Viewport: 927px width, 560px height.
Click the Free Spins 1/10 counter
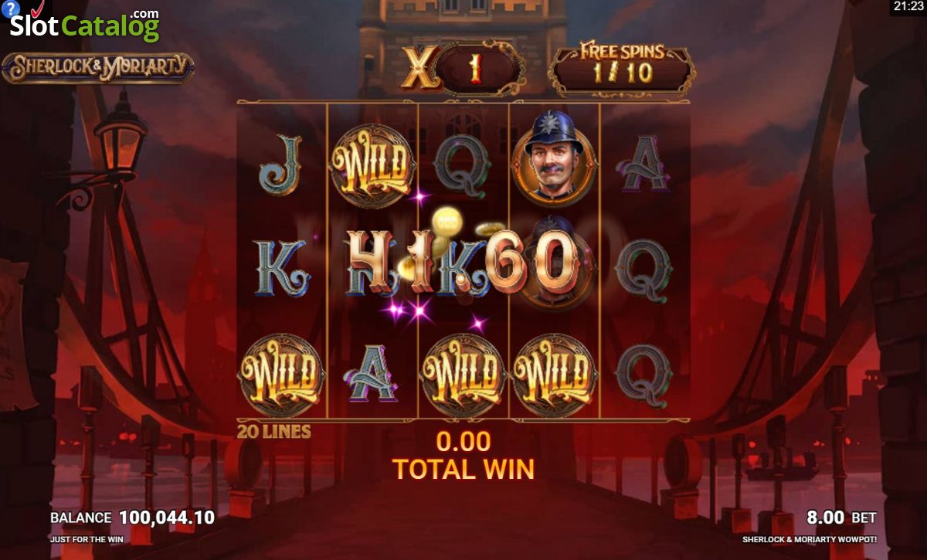622,66
